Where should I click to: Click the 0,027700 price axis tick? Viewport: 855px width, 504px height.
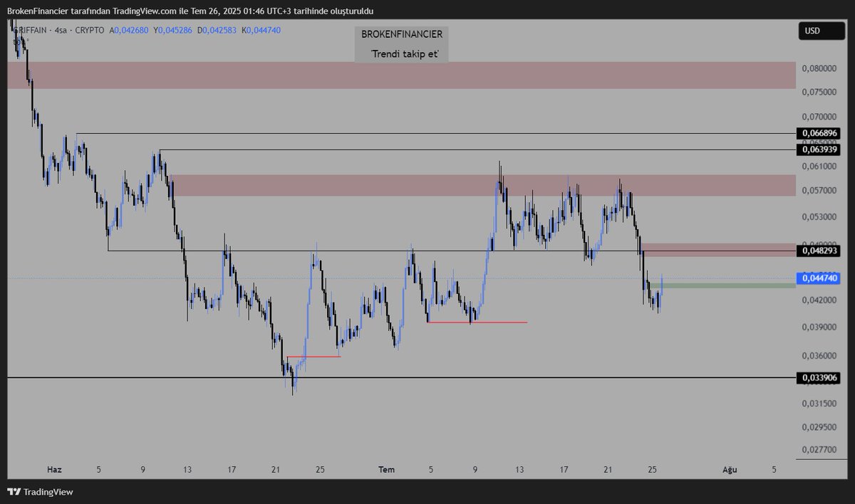point(819,450)
